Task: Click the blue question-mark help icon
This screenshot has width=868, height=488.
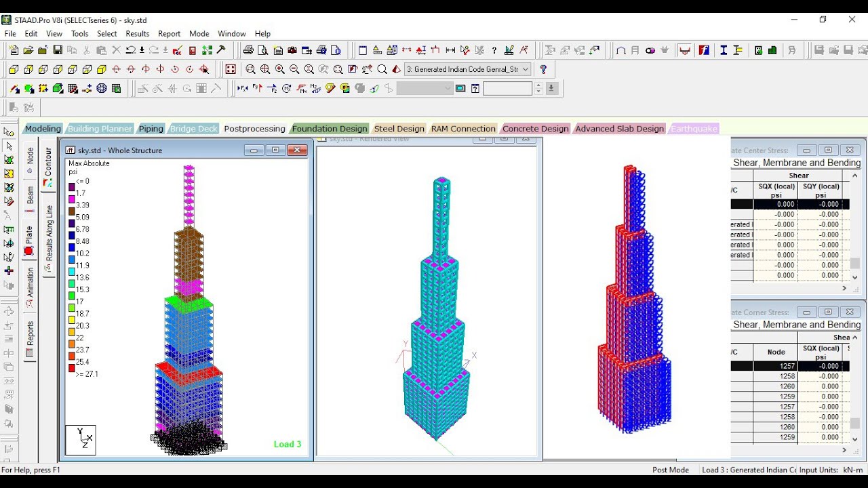Action: coord(542,69)
